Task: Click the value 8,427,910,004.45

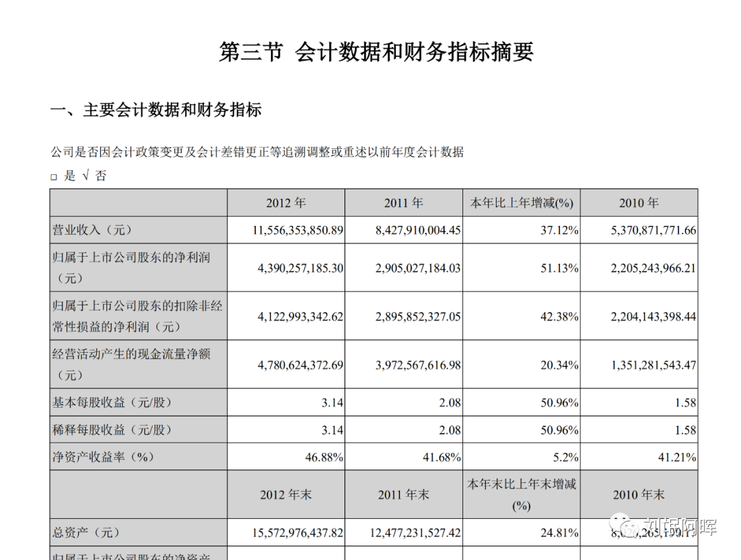Action: [419, 230]
